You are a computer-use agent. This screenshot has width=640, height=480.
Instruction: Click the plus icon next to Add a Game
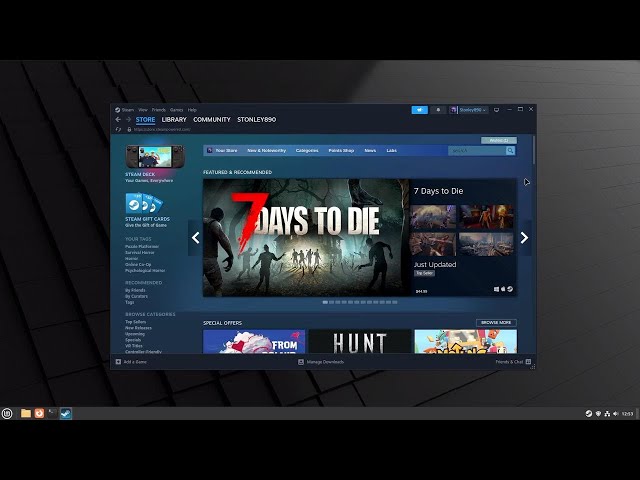[x=118, y=362]
